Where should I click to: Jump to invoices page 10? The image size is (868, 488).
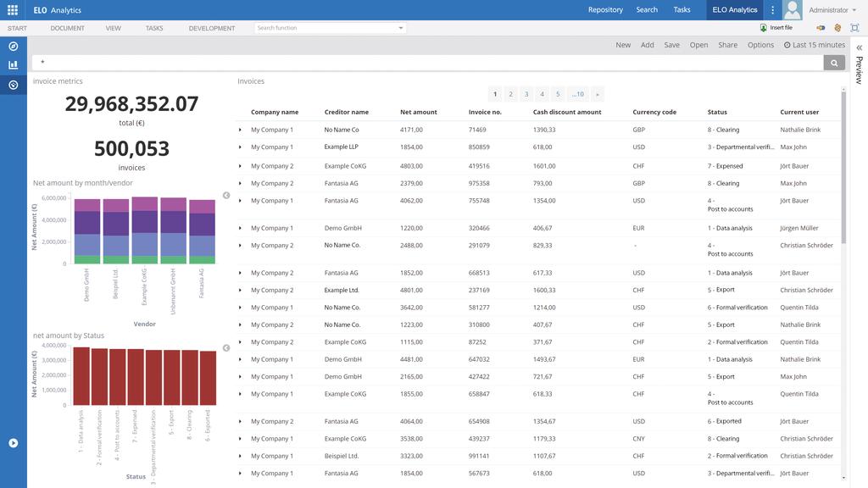578,94
